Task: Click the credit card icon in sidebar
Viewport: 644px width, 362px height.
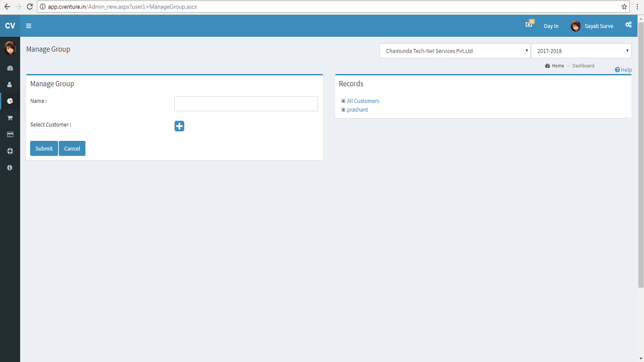Action: pos(9,135)
